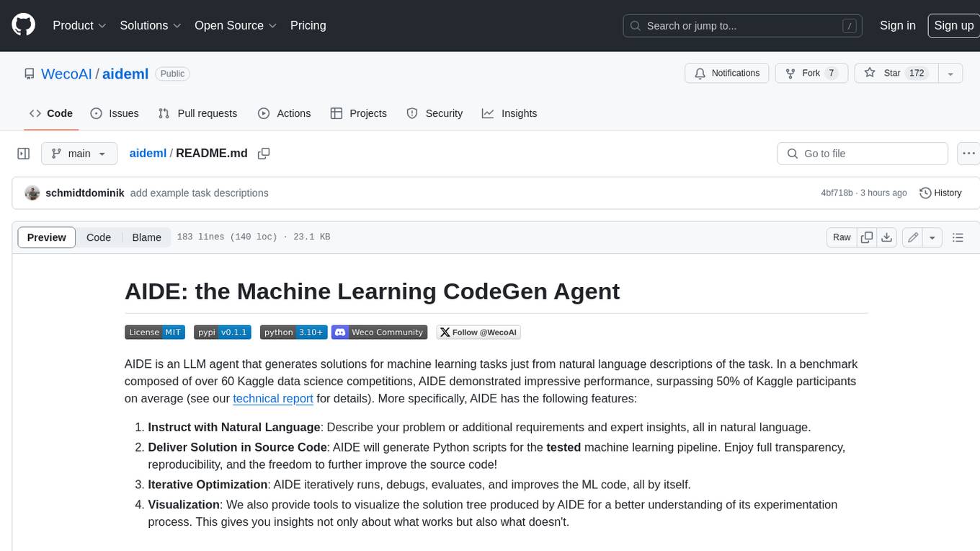Expand the Solutions menu
This screenshot has height=551, width=980.
coord(151,25)
